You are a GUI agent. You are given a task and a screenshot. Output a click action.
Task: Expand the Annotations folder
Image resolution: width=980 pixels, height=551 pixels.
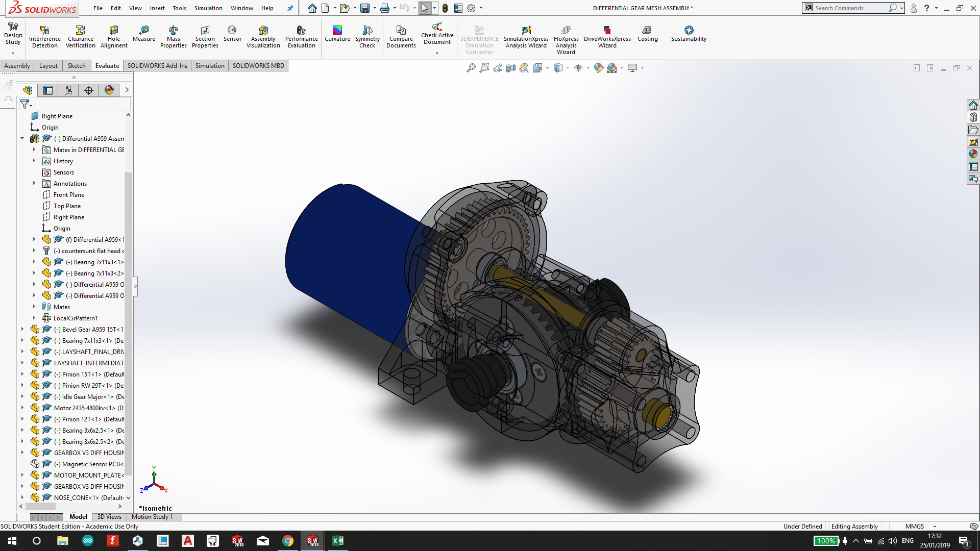tap(34, 184)
